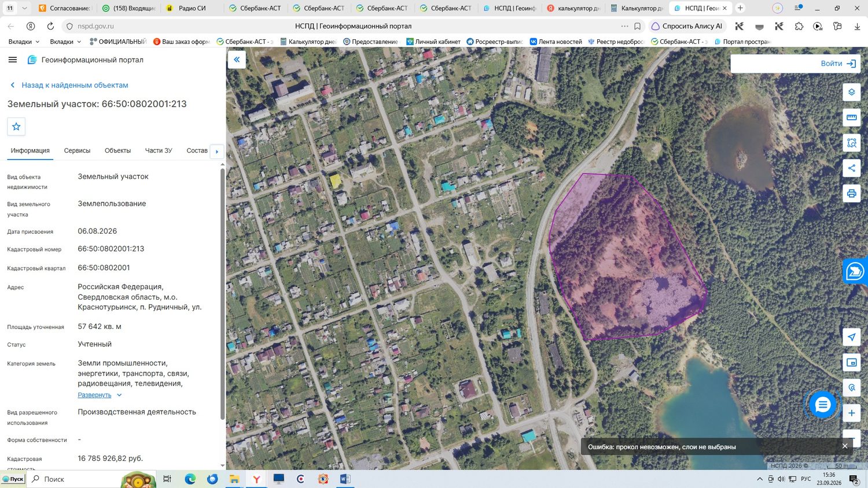Open the side feedback widget button
The height and width of the screenshot is (488, 868).
click(855, 271)
